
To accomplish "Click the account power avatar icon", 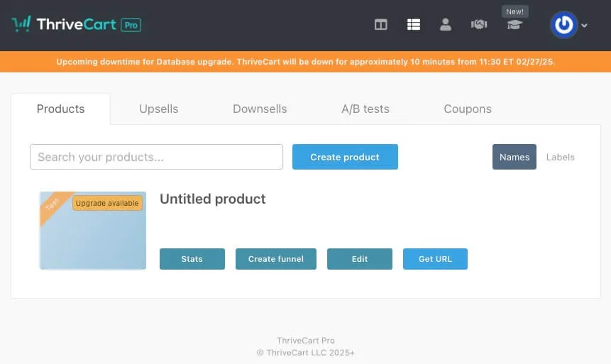I will tap(564, 25).
